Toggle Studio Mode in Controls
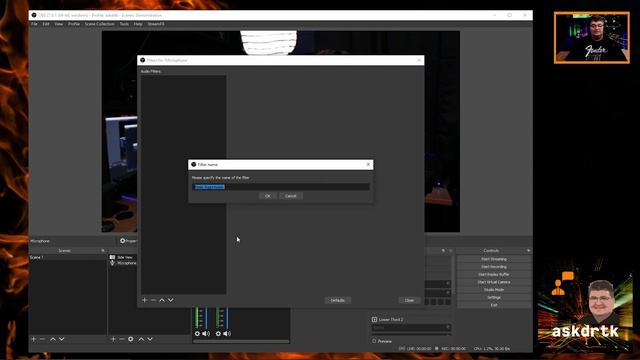This screenshot has height=360, width=640. pos(494,290)
